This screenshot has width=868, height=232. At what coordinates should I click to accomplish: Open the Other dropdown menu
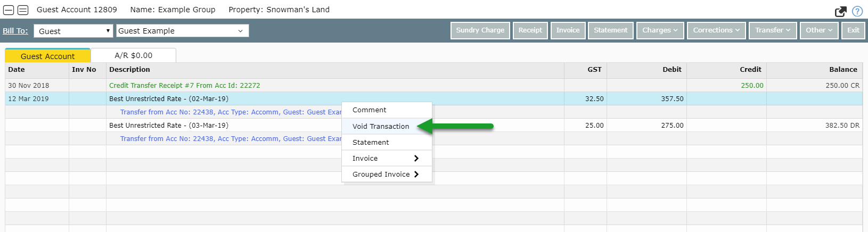click(x=819, y=30)
